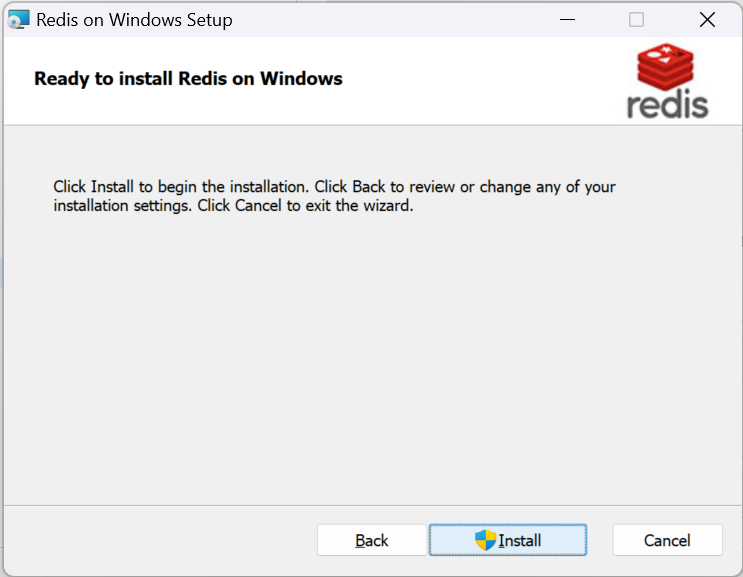Minimize the Redis on Windows Setup window
The image size is (743, 577).
click(x=567, y=19)
